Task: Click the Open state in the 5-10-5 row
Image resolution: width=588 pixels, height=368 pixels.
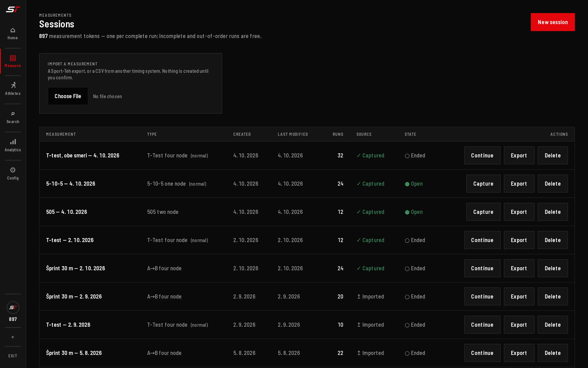Action: pos(414,184)
